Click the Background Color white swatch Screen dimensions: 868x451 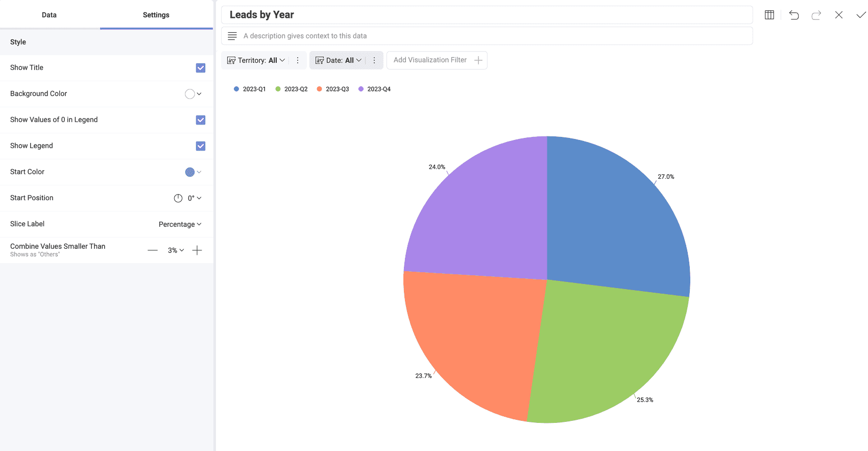[x=190, y=94]
